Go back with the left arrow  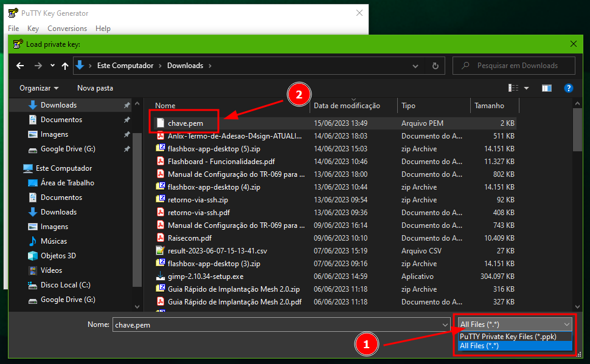(20, 66)
